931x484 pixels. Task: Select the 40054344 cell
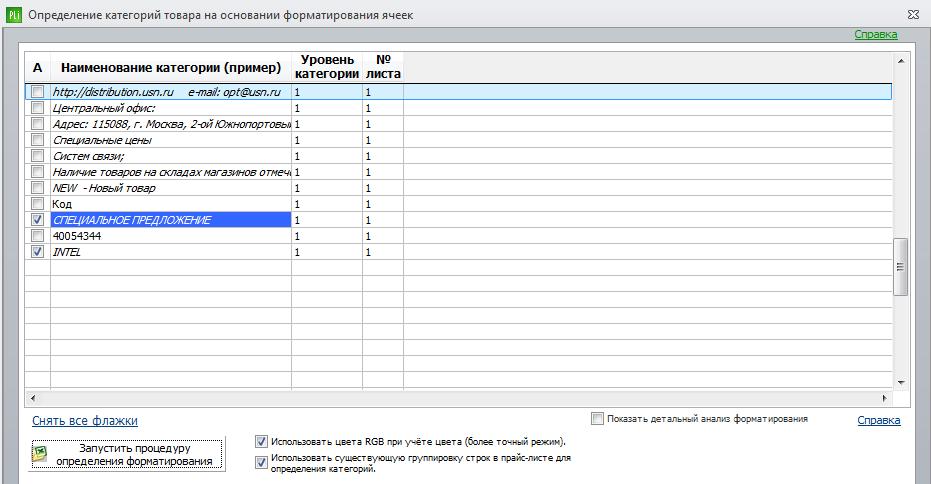pos(171,236)
